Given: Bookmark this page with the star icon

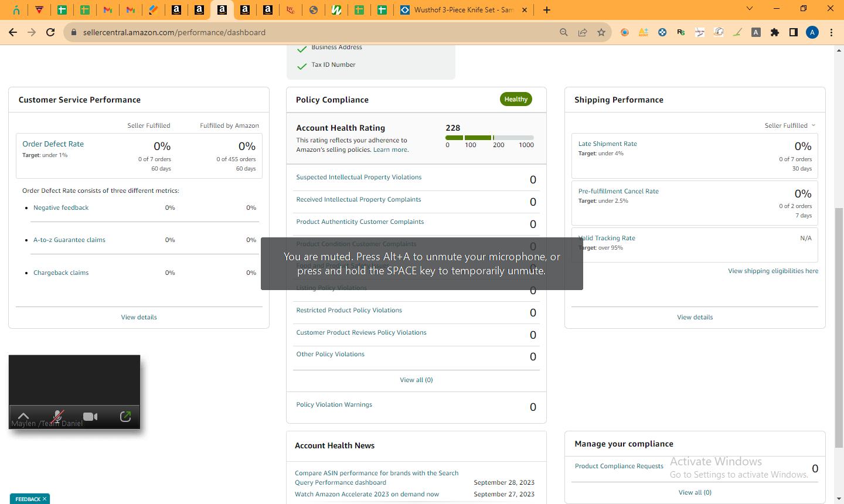Looking at the screenshot, I should coord(601,32).
